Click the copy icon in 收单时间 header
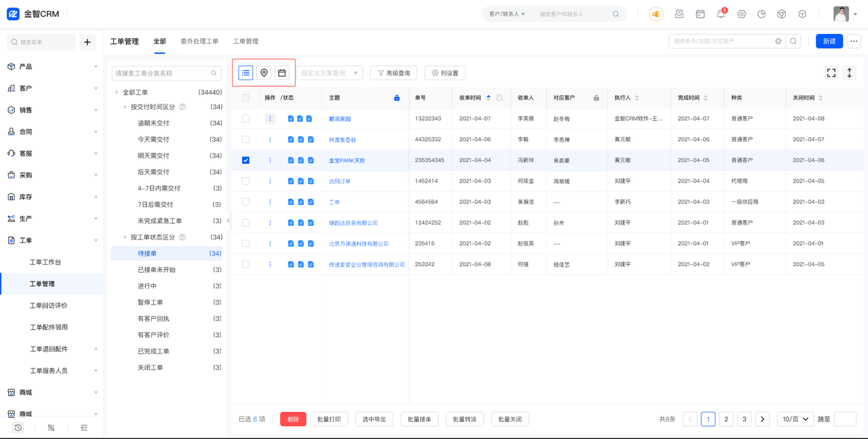This screenshot has height=439, width=868. 499,98
